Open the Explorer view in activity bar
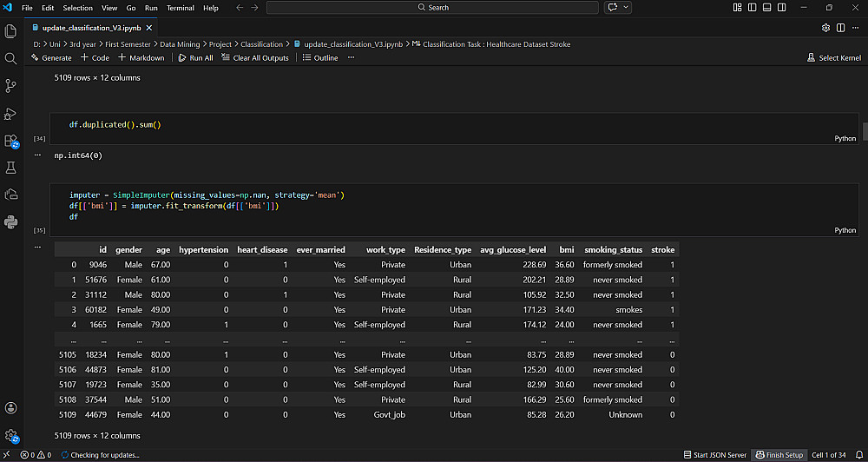The height and width of the screenshot is (462, 868). [10, 30]
